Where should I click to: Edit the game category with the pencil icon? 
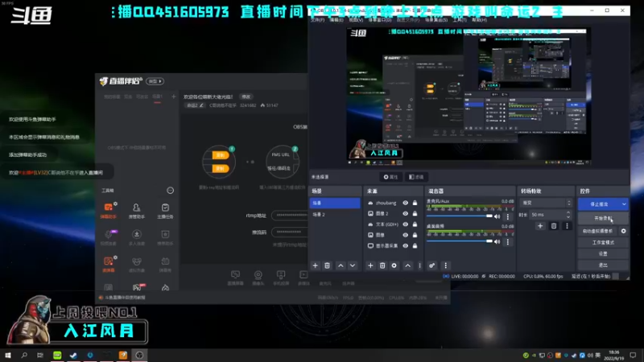pos(201,105)
